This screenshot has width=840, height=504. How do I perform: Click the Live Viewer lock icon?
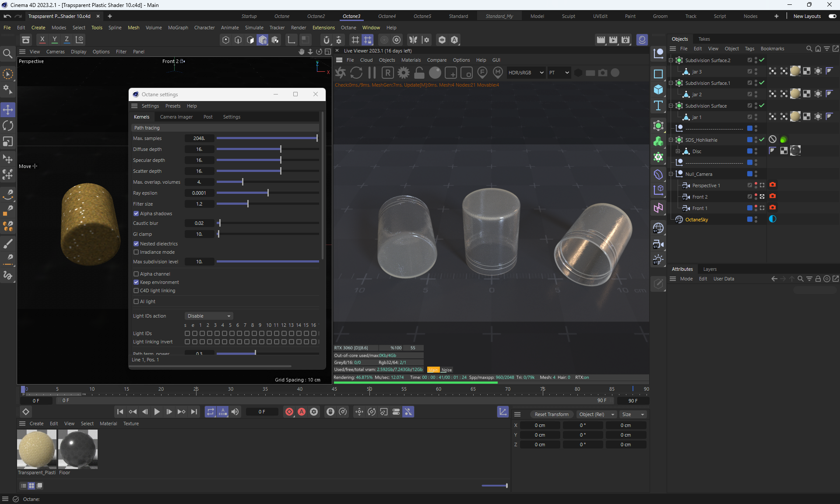(419, 73)
